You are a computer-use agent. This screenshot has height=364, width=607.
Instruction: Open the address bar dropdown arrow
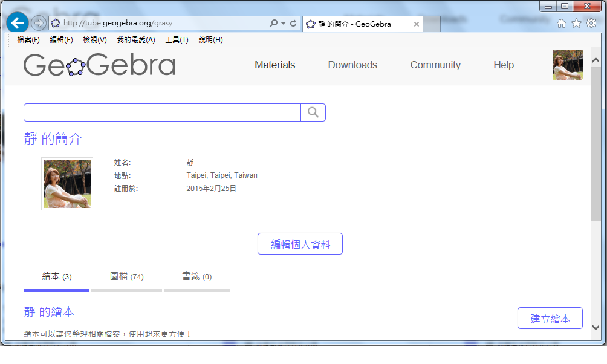(x=284, y=23)
